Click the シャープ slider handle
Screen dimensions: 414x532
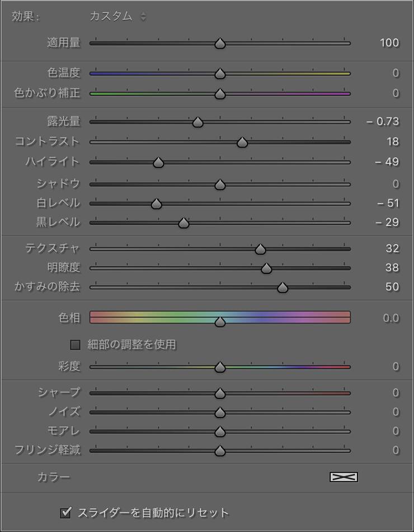(x=220, y=393)
